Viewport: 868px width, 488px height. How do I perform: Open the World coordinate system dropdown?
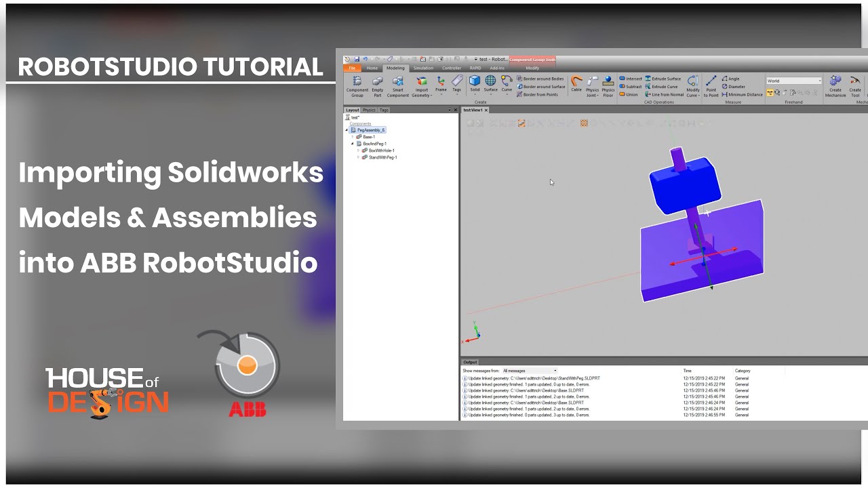pyautogui.click(x=793, y=81)
